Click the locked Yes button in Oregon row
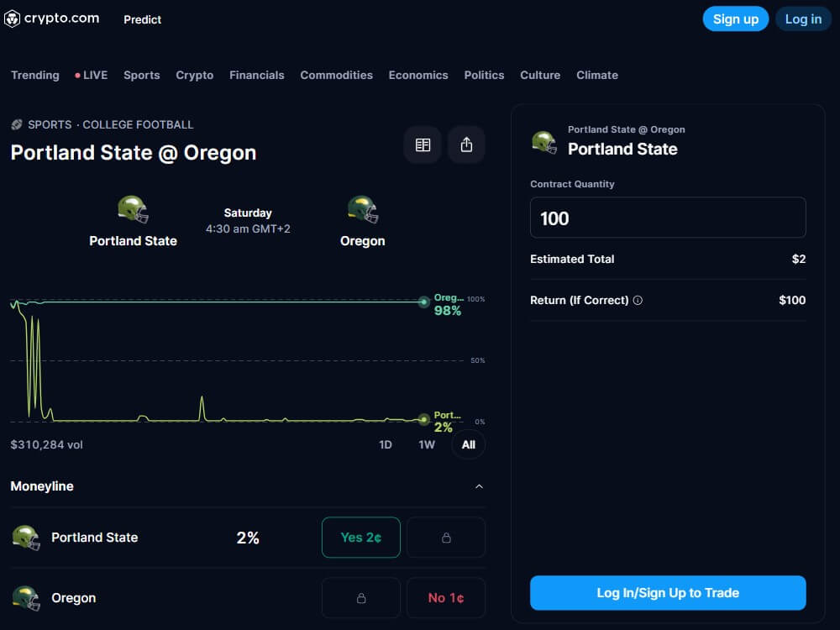Screen dimensions: 840x630 click(x=361, y=598)
